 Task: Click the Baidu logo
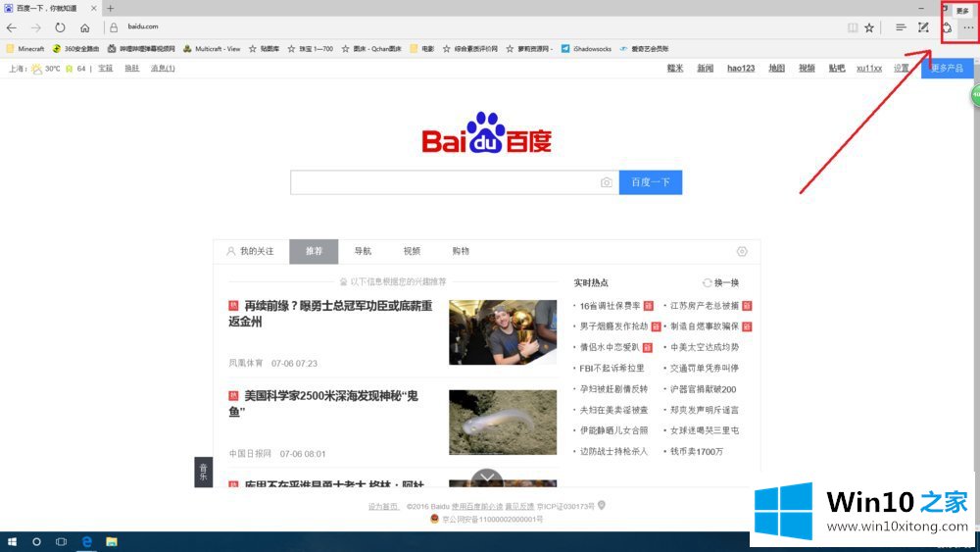pyautogui.click(x=486, y=132)
